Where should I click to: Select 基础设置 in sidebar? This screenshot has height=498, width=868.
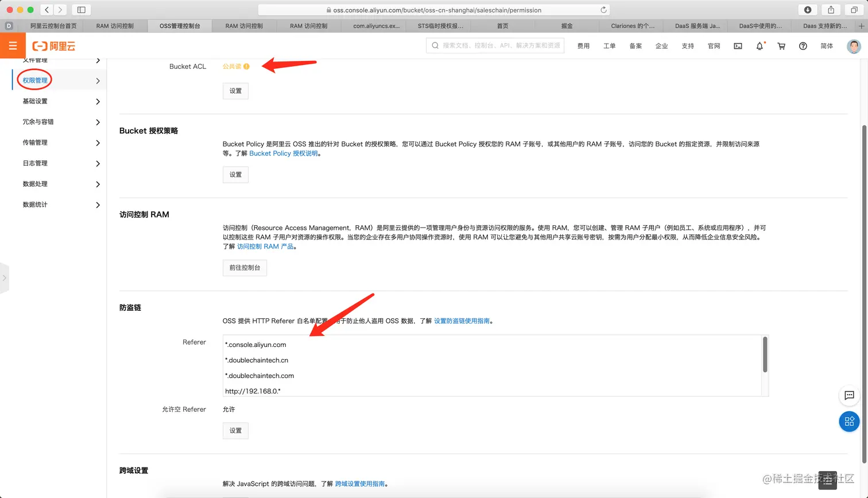(35, 101)
